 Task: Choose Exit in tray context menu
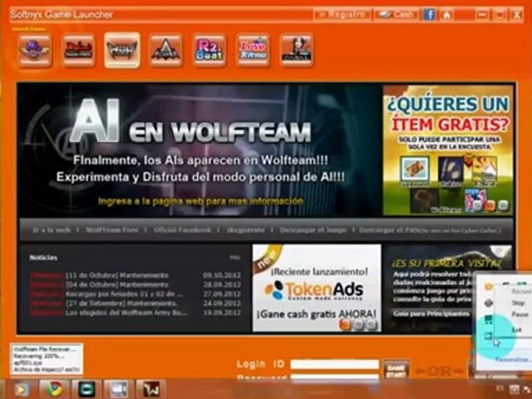tap(516, 329)
